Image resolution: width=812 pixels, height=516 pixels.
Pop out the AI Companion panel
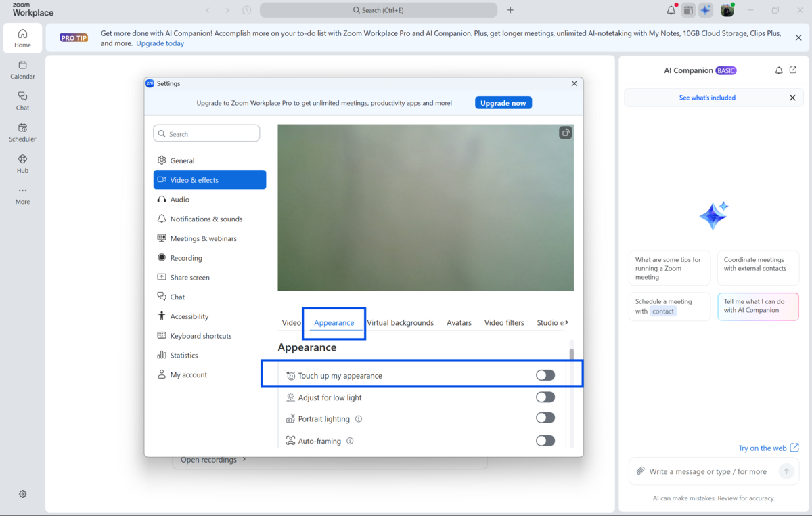[793, 70]
